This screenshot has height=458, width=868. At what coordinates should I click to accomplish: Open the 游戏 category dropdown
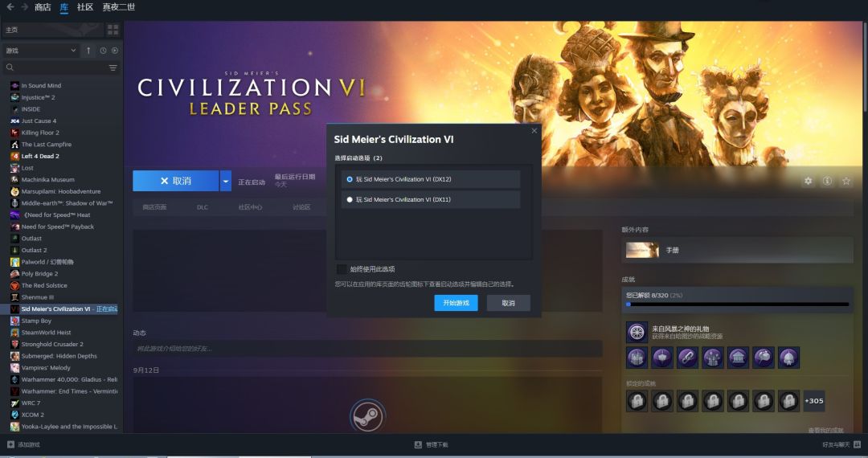pyautogui.click(x=40, y=51)
